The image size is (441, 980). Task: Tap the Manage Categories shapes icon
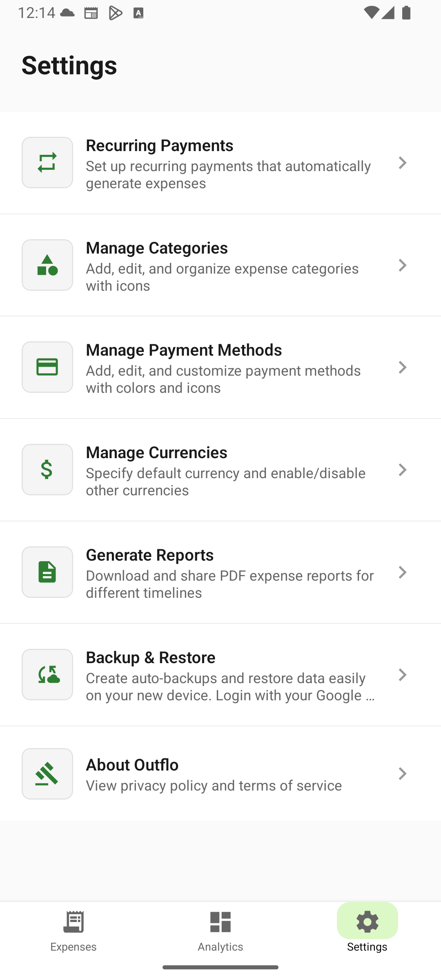click(47, 265)
